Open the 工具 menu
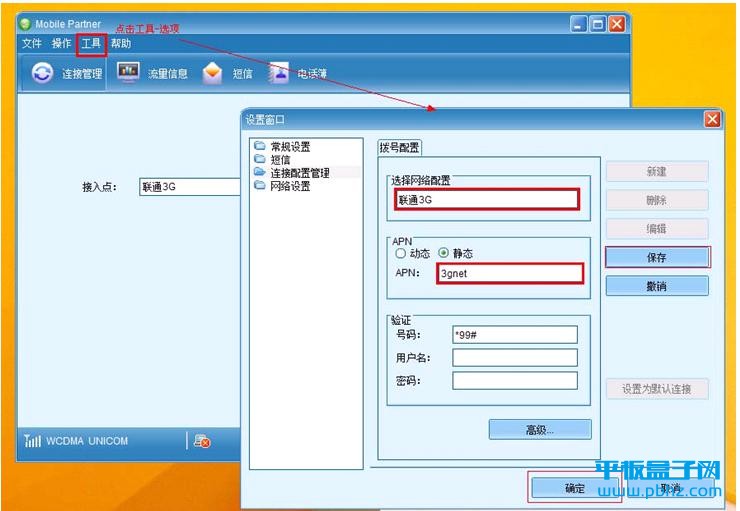Image resolution: width=740 pixels, height=511 pixels. [91, 44]
